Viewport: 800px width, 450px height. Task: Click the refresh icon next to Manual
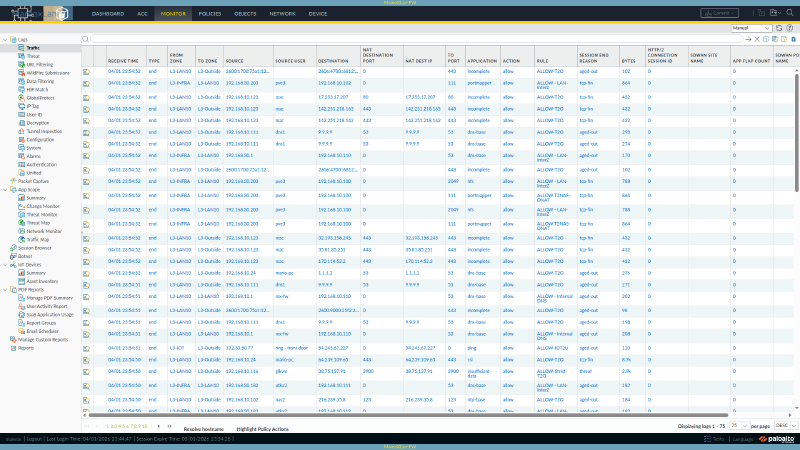click(x=779, y=28)
